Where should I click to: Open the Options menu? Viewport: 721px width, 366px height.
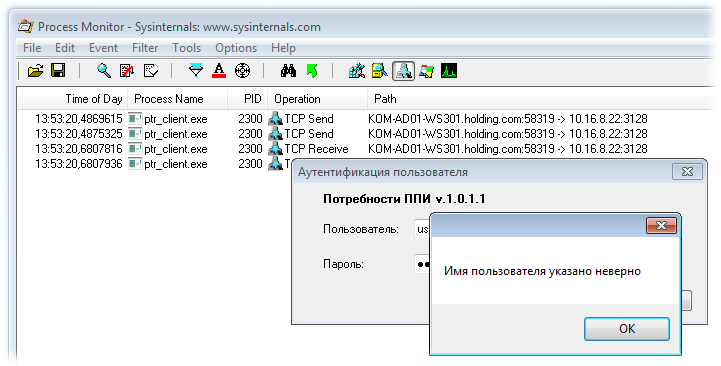tap(236, 48)
